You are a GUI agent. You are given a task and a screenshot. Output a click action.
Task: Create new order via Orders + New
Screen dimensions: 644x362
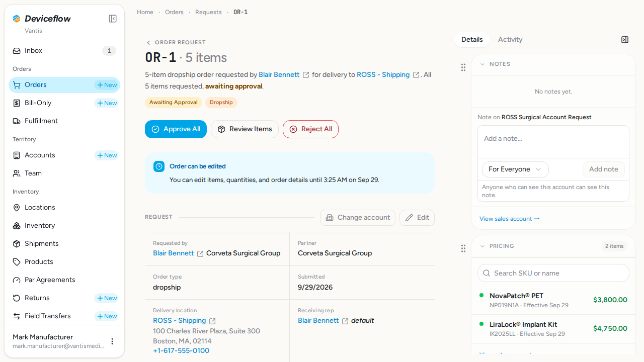click(x=107, y=85)
